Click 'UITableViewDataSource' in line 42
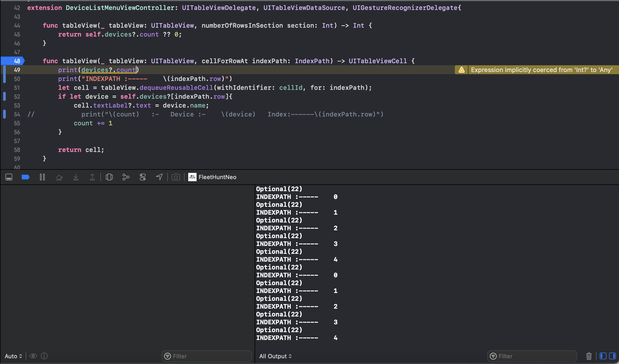This screenshot has height=364, width=619. (x=304, y=8)
